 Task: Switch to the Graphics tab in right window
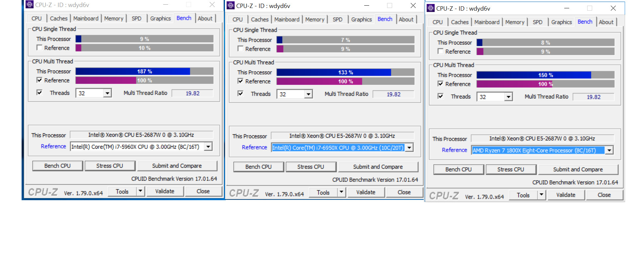(x=561, y=22)
